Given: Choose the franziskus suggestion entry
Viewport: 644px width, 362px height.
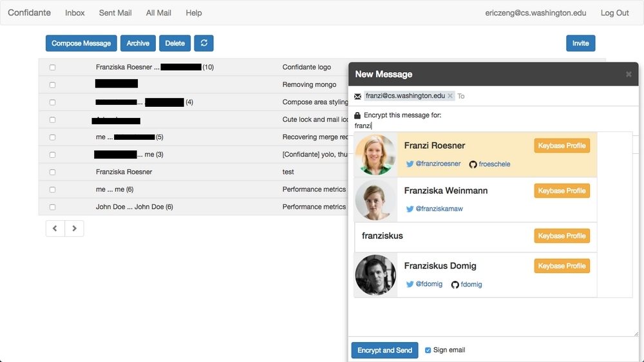Looking at the screenshot, I should click(444, 236).
